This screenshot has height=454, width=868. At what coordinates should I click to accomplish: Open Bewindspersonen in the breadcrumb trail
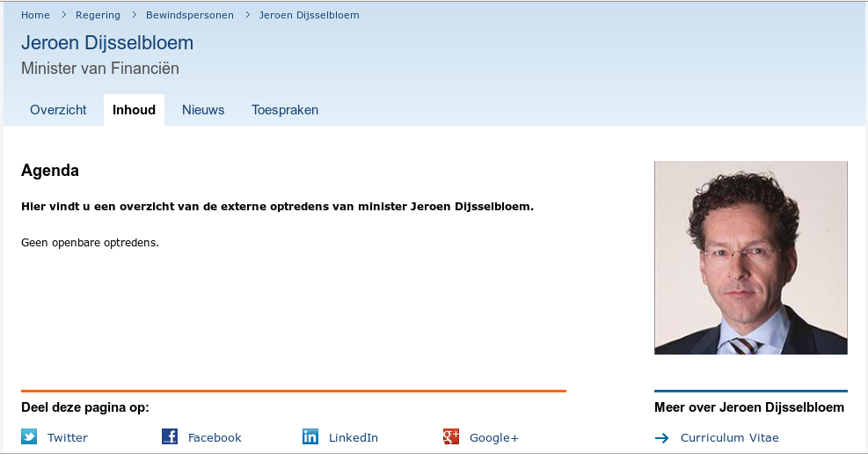point(190,15)
